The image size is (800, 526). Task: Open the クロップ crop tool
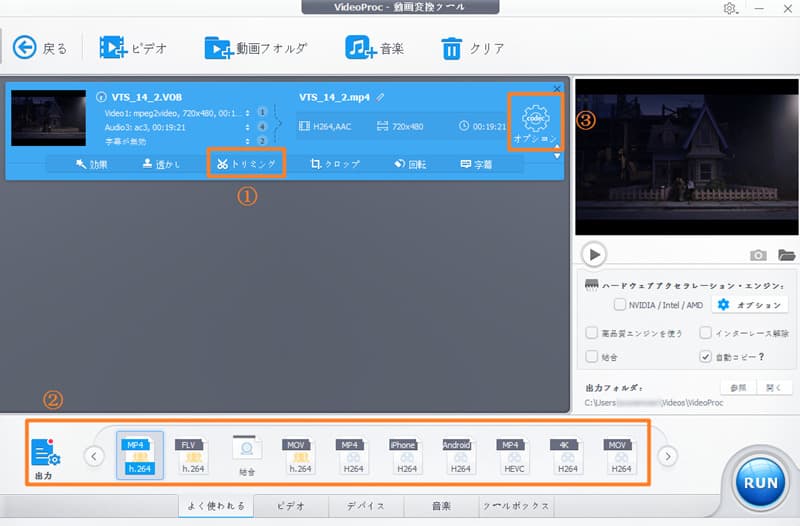click(335, 164)
